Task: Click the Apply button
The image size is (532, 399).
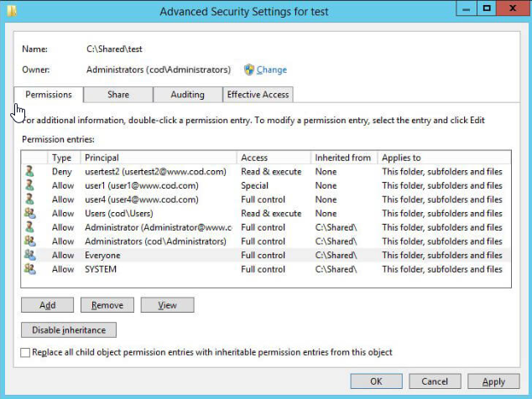Action: point(493,381)
